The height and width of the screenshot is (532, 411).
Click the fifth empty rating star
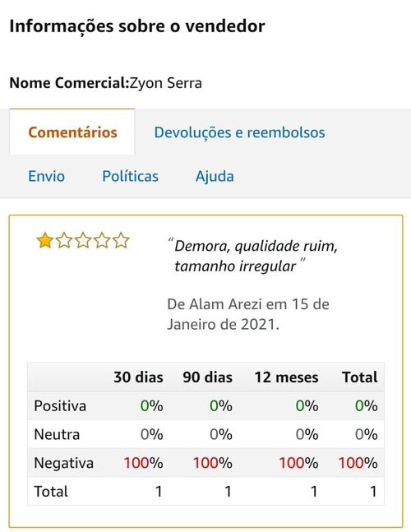coord(121,241)
